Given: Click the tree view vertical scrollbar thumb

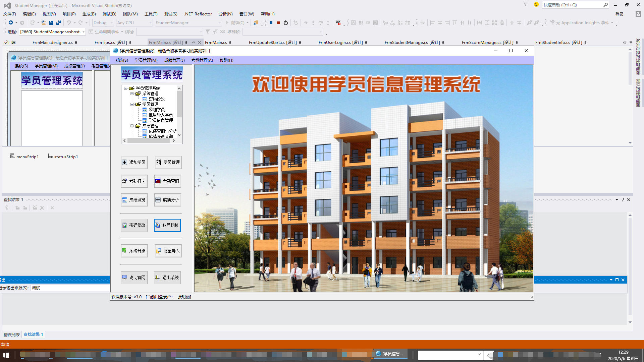Looking at the screenshot, I should click(x=179, y=104).
